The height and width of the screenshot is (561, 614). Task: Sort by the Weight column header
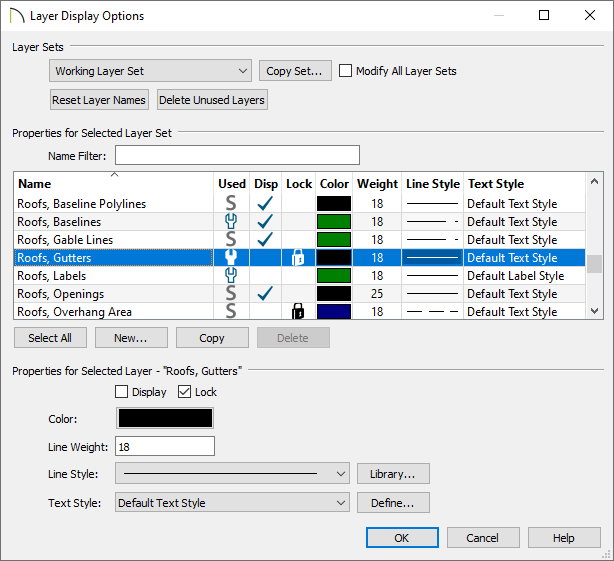(x=377, y=184)
